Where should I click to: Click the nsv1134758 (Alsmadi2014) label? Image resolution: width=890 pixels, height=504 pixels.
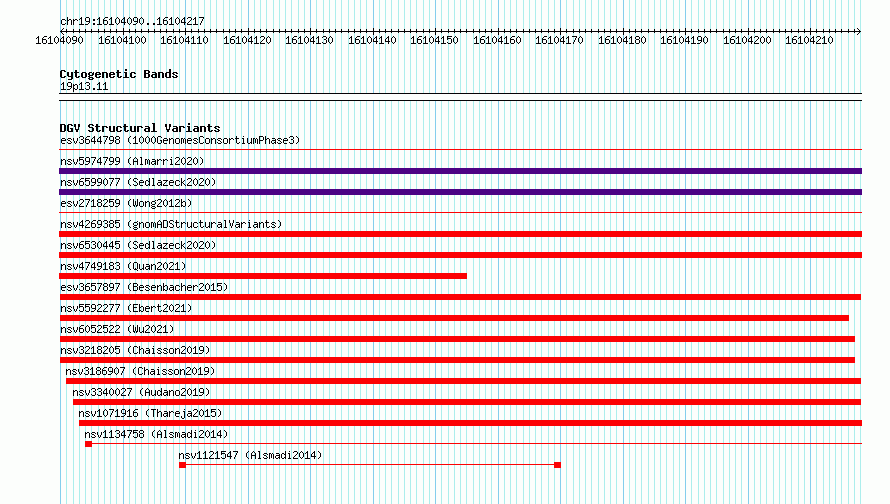tap(156, 434)
